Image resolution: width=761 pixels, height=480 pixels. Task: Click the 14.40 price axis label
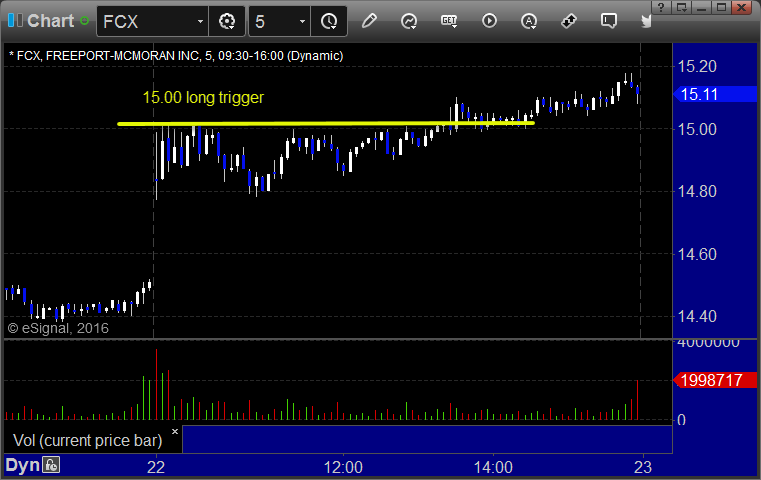click(x=697, y=317)
